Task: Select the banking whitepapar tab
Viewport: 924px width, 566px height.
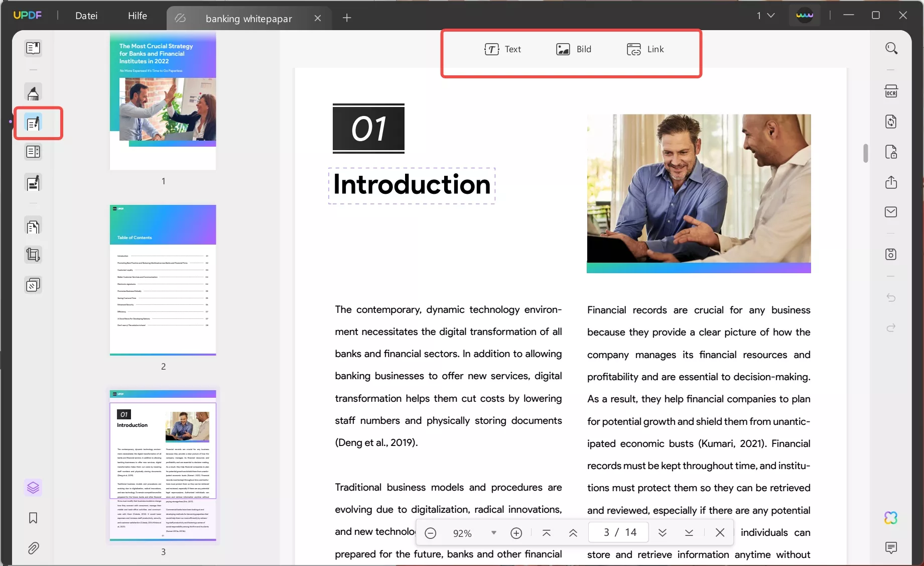Action: pos(249,19)
